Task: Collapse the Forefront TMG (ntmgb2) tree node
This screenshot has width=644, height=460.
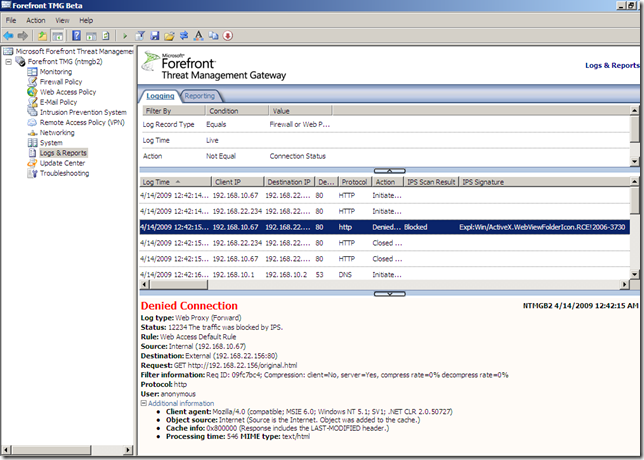Action: point(9,62)
